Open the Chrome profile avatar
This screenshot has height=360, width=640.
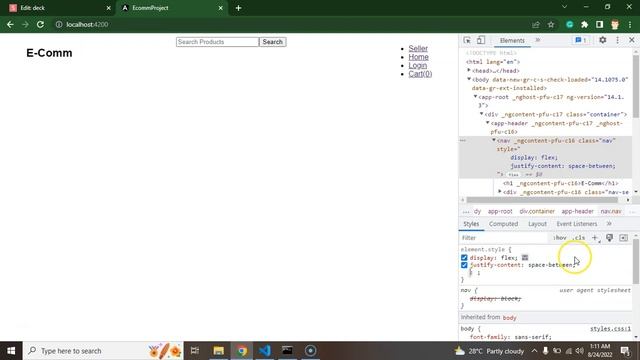tap(615, 24)
